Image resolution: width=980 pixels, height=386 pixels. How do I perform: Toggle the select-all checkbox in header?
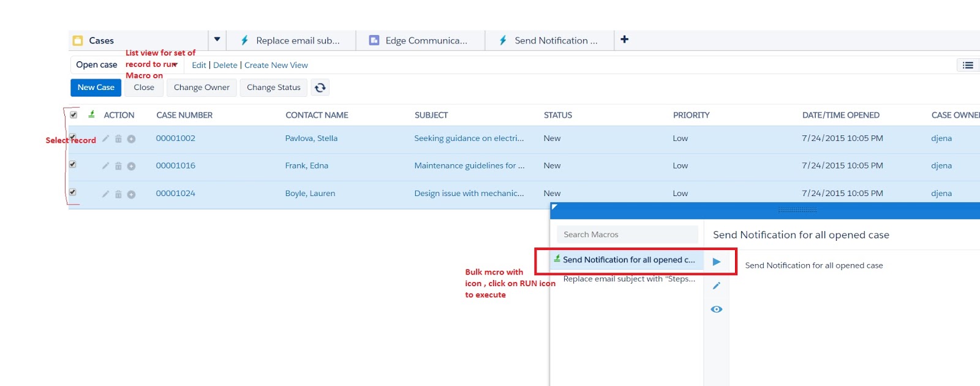coord(73,115)
